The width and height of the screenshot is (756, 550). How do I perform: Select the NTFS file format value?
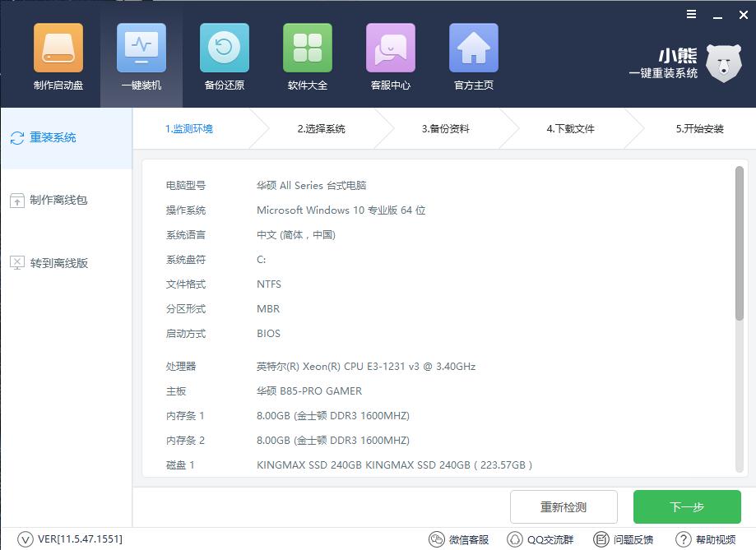click(x=268, y=284)
